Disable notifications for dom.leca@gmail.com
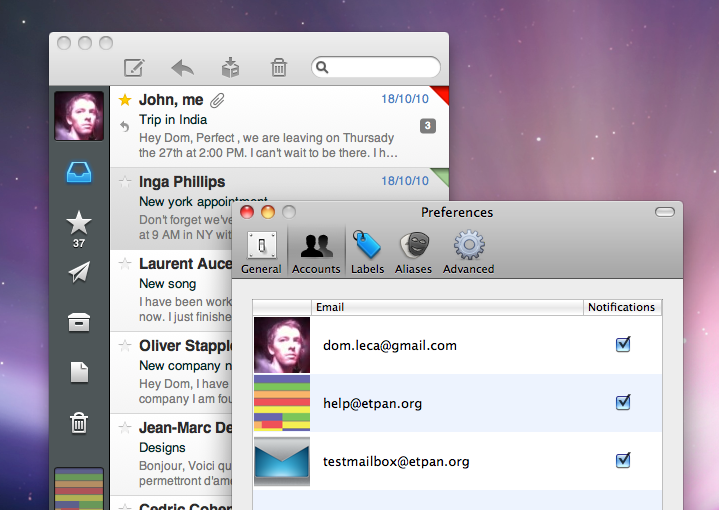Viewport: 719px width, 510px height. [623, 344]
